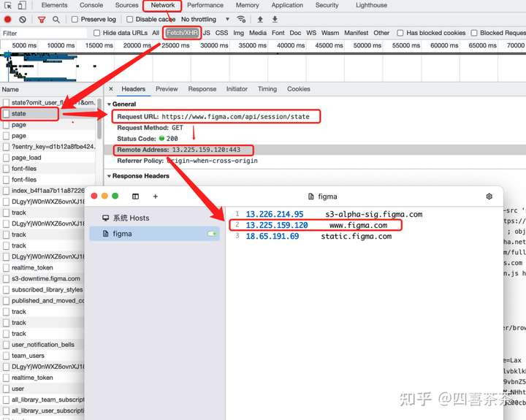This screenshot has width=526, height=420.
Task: Switch to the Preview tab
Action: coord(167,89)
